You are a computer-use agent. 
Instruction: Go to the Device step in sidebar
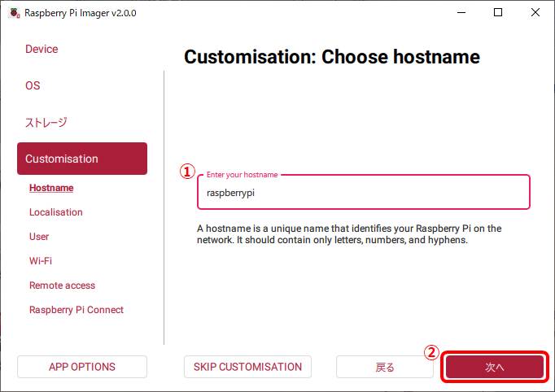click(x=42, y=49)
